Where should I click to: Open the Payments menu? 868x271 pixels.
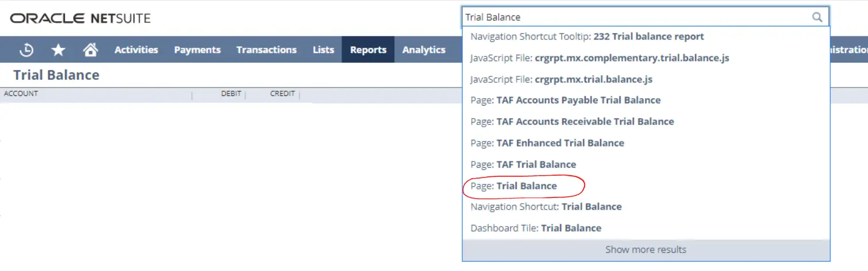click(197, 50)
